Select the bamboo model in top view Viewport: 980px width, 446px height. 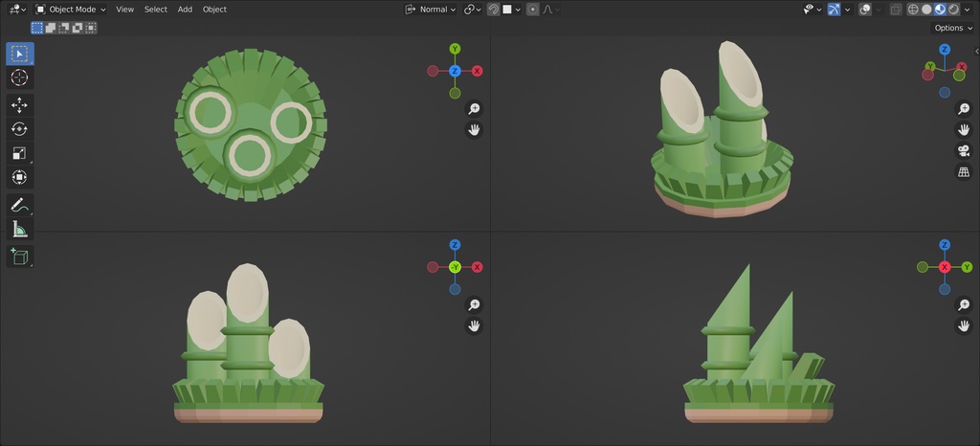250,125
